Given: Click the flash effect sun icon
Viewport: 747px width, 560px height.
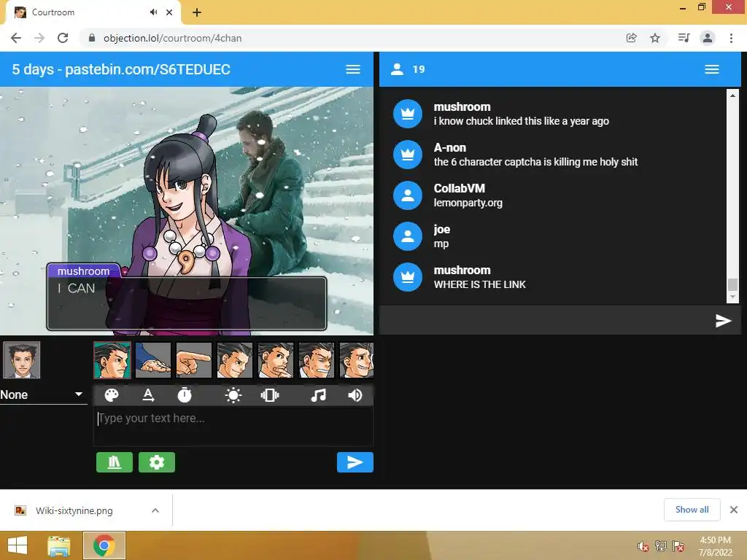Looking at the screenshot, I should click(233, 395).
